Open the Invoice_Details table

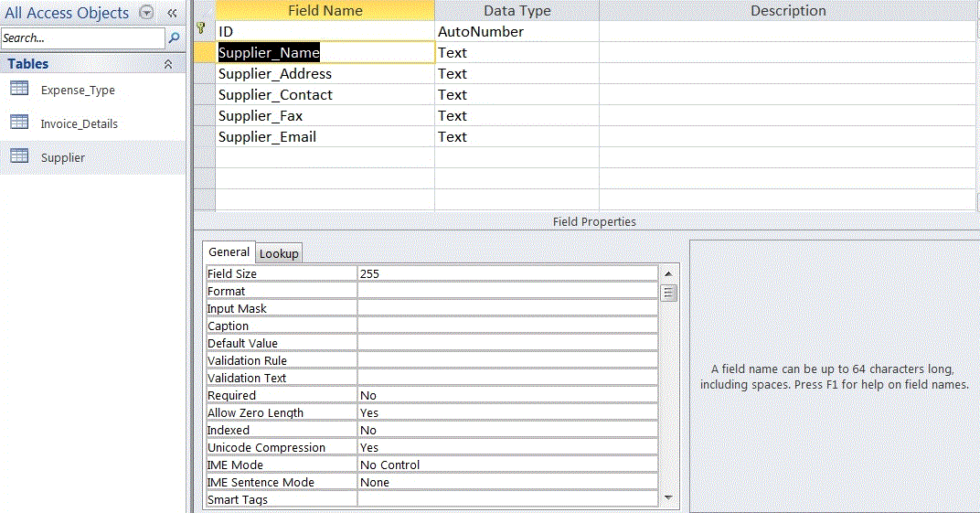pos(79,123)
